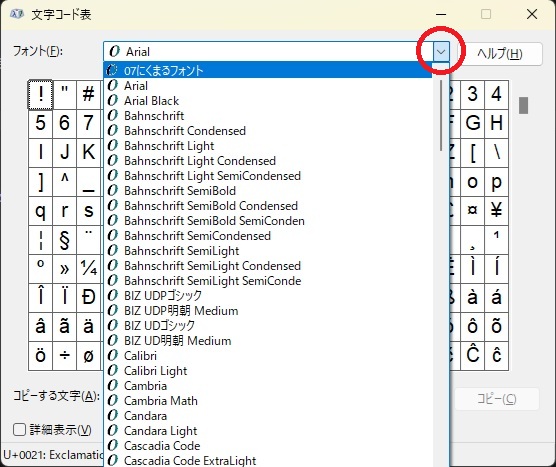
Task: Select the lowercase q character cell
Action: [40, 211]
